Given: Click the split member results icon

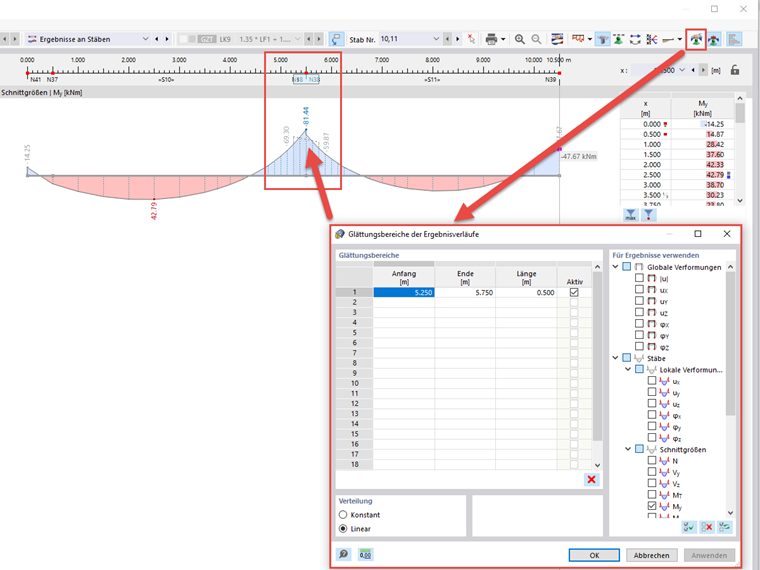Looking at the screenshot, I should tap(651, 39).
